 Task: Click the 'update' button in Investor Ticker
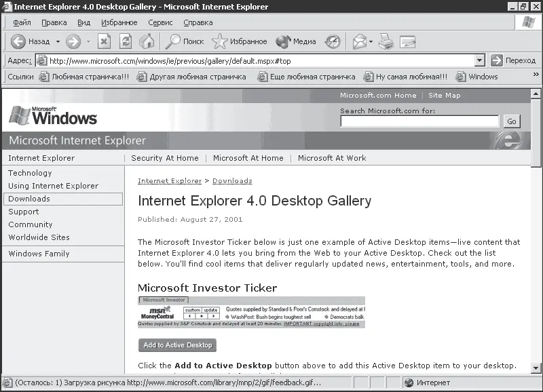(210, 310)
